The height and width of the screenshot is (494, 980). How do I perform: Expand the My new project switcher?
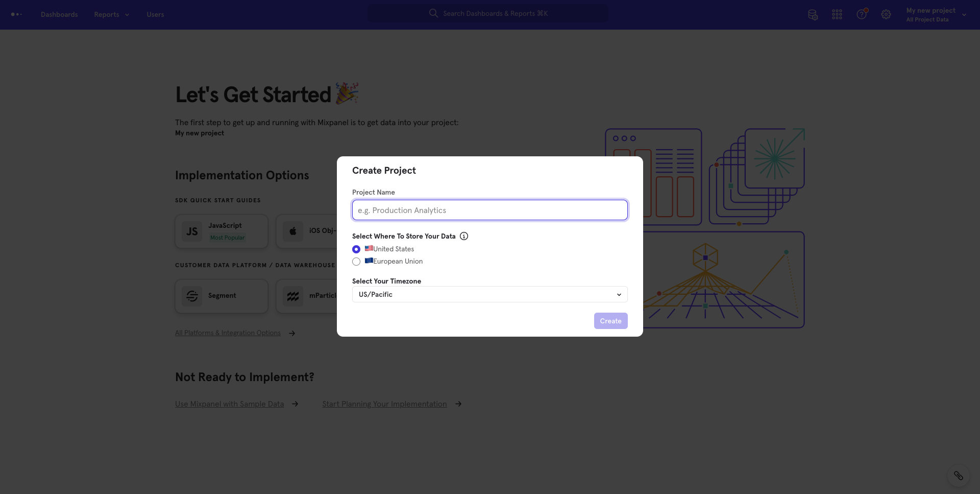936,14
